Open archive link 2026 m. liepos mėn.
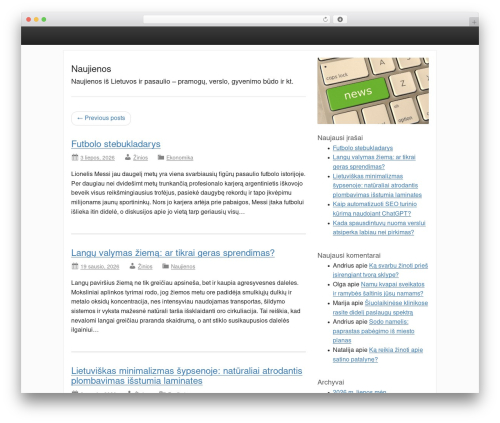The width and height of the screenshot is (500, 423). click(x=359, y=391)
